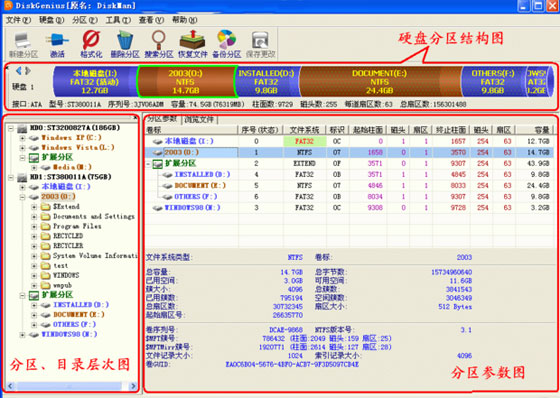
Task: Click tree panel scrollbar left arrow
Action: [x=10, y=386]
